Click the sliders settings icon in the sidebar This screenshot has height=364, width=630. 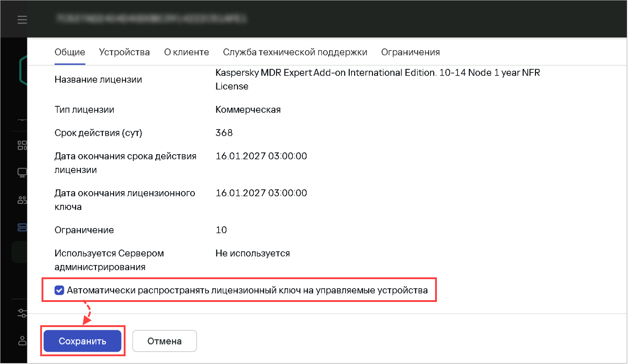[x=22, y=313]
